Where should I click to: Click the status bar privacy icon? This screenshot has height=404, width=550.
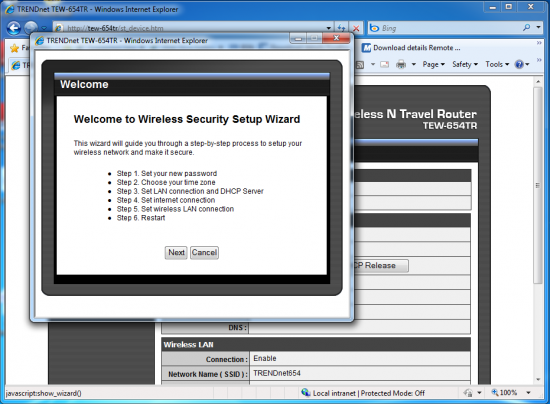tap(468, 393)
